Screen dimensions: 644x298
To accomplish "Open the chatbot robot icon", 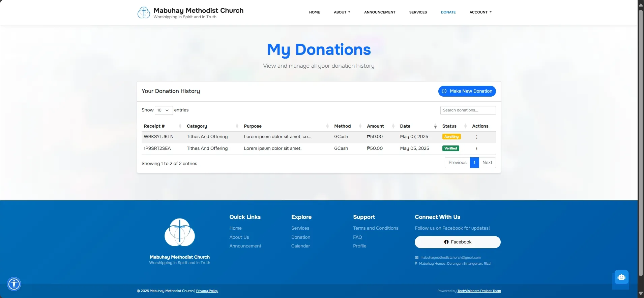I will tap(621, 277).
